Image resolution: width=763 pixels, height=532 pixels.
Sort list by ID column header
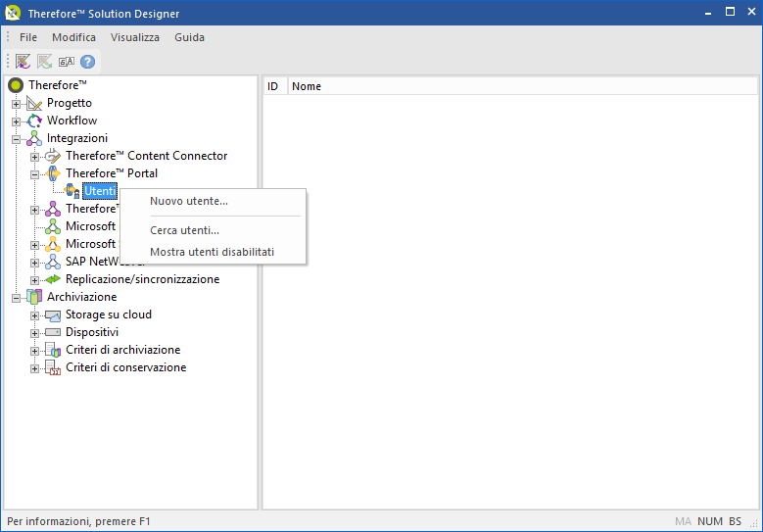click(x=275, y=86)
